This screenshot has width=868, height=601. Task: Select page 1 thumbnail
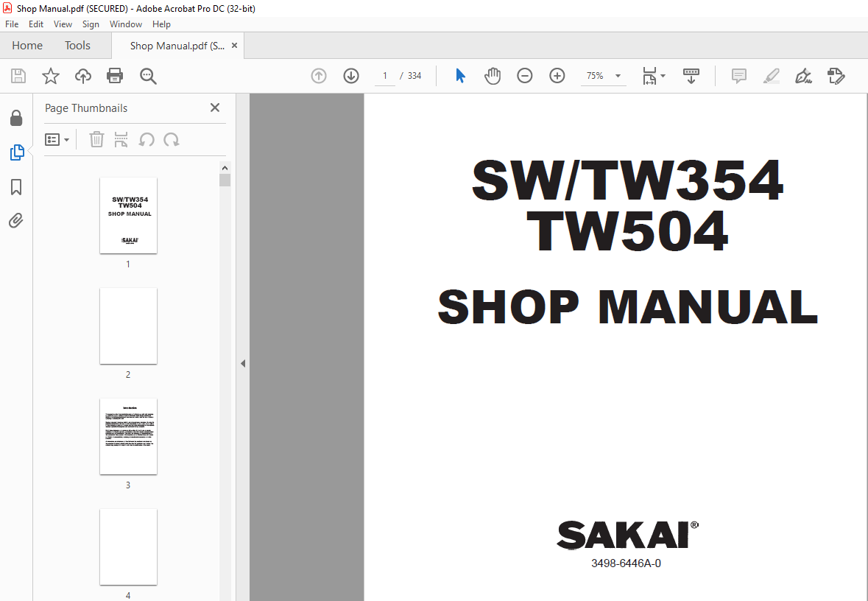[128, 216]
